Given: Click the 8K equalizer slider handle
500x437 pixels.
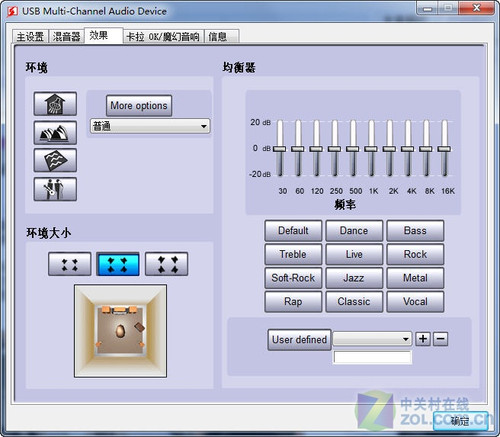Looking at the screenshot, I should (426, 149).
